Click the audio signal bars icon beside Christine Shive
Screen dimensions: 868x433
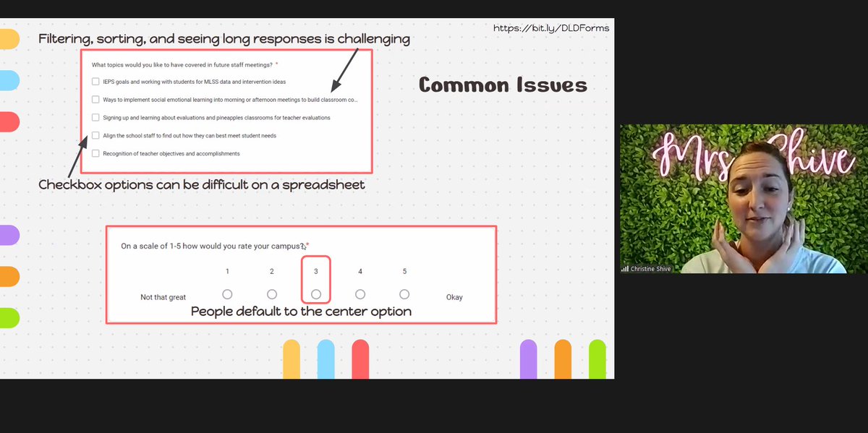625,268
